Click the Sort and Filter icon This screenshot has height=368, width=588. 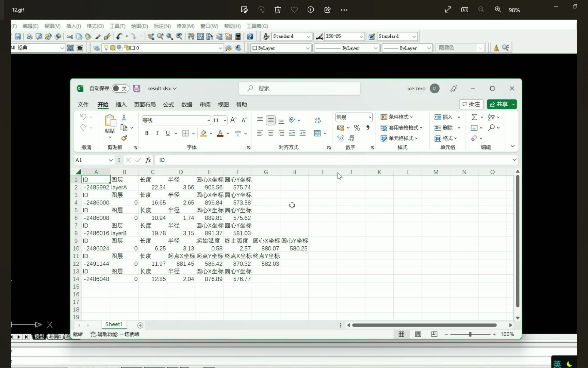pyautogui.click(x=491, y=117)
